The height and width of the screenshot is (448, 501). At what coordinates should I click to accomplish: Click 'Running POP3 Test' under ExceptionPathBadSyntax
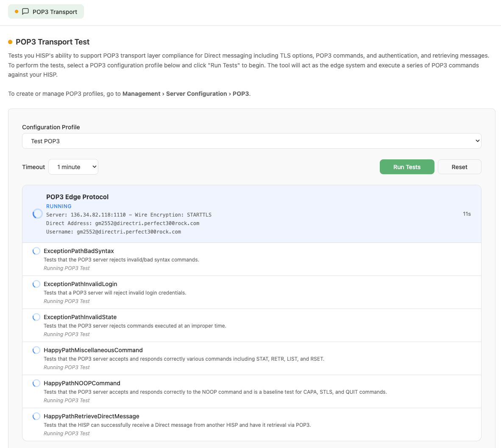pyautogui.click(x=67, y=268)
